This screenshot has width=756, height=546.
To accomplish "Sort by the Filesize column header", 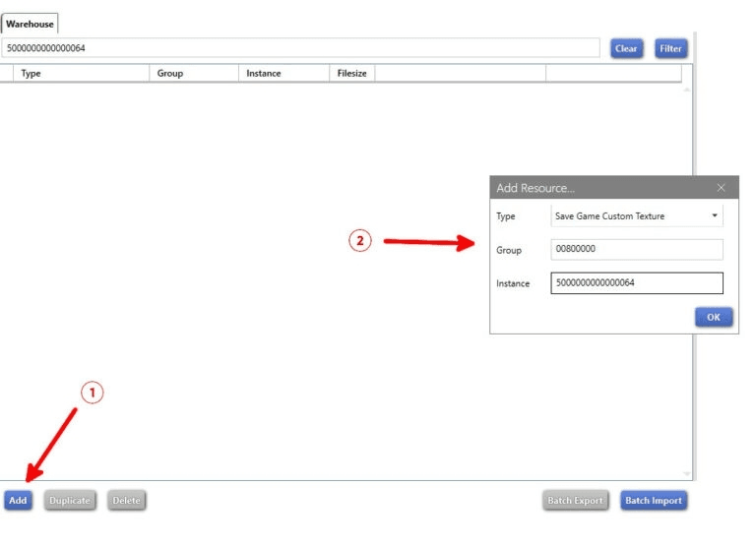I will [x=351, y=74].
